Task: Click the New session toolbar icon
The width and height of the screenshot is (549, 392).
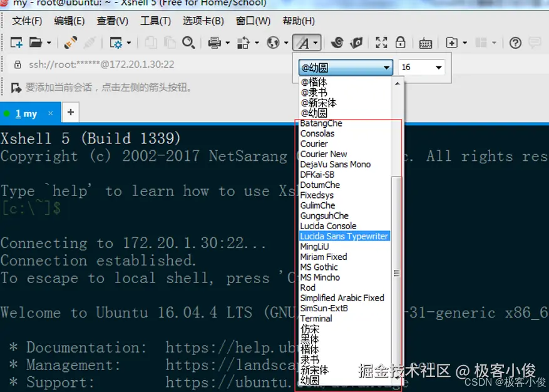Action: (x=16, y=43)
